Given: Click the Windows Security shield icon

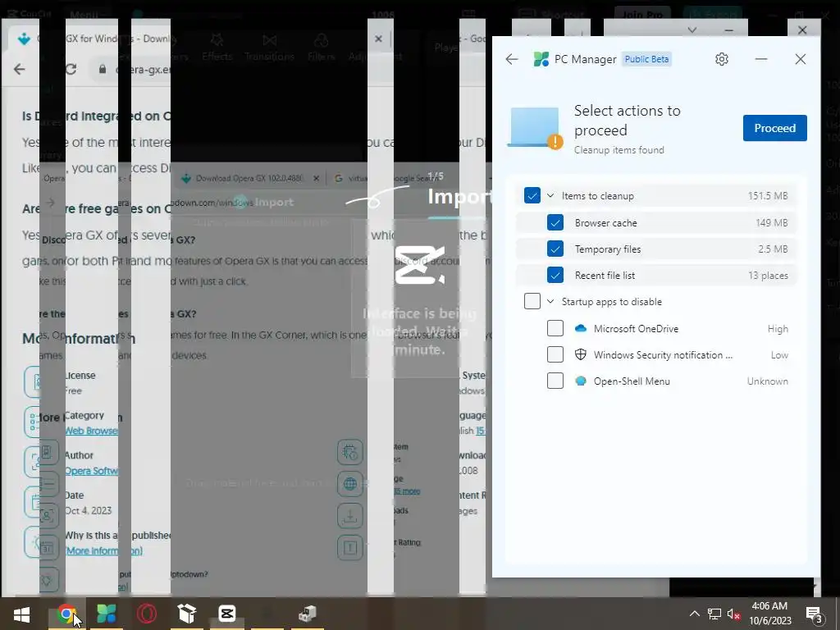Looking at the screenshot, I should (x=580, y=354).
